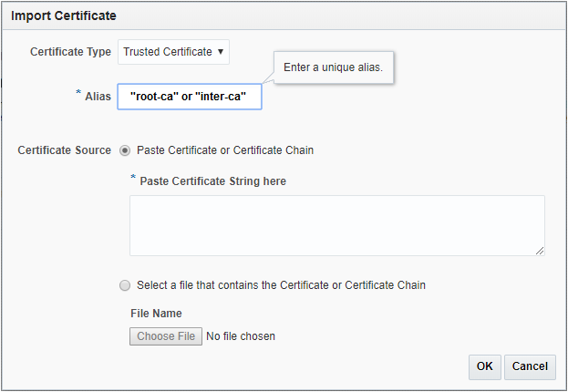Image resolution: width=568 pixels, height=392 pixels.
Task: Click the arrow beside Trusted Certificate
Action: coord(221,52)
